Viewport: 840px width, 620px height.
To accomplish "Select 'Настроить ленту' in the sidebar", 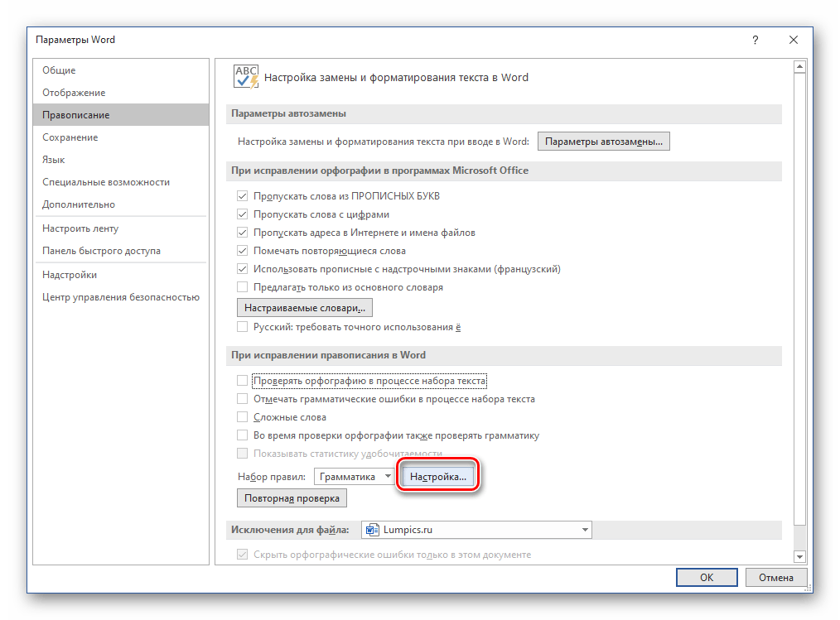I will pyautogui.click(x=80, y=228).
